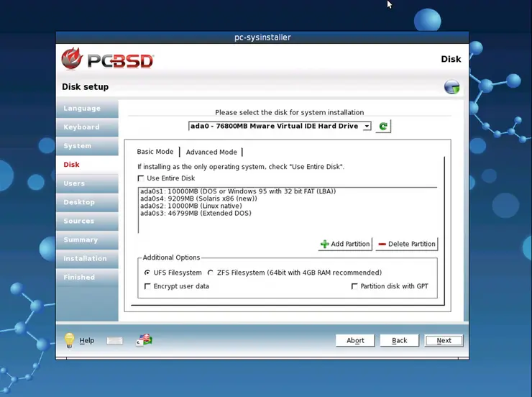The image size is (532, 397).
Task: Click the green refresh disk list icon
Action: (x=383, y=127)
